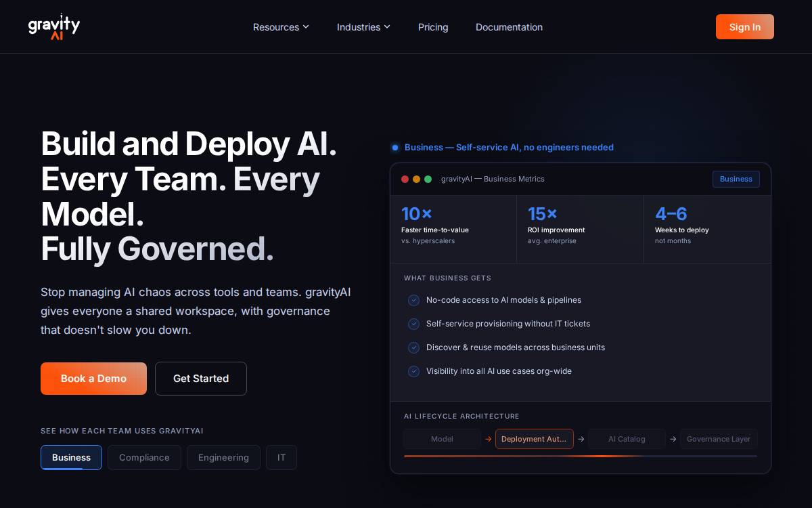Screen dimensions: 812x508
Task: Click 'SEE HOW EACH TEAM USES GRAVITYAI' label
Action: tap(122, 431)
